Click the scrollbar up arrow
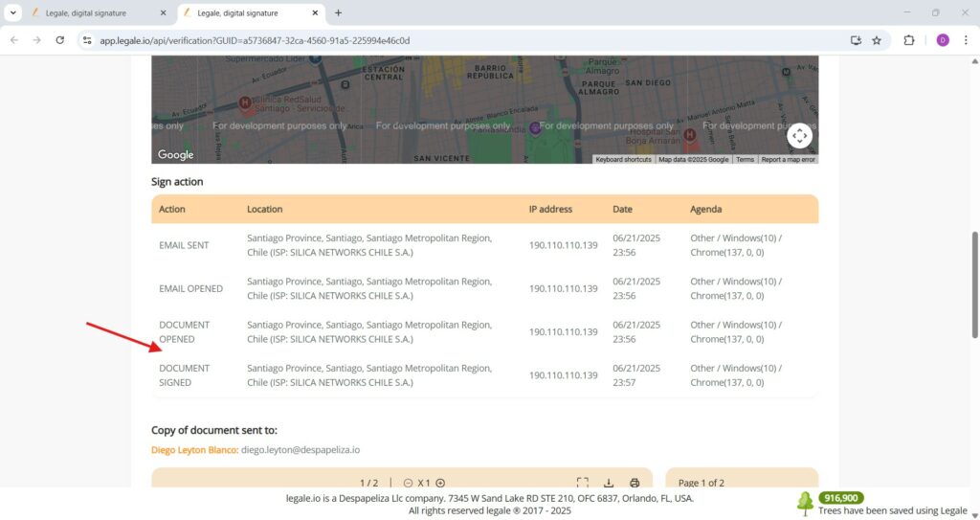980x520 pixels. 974,60
